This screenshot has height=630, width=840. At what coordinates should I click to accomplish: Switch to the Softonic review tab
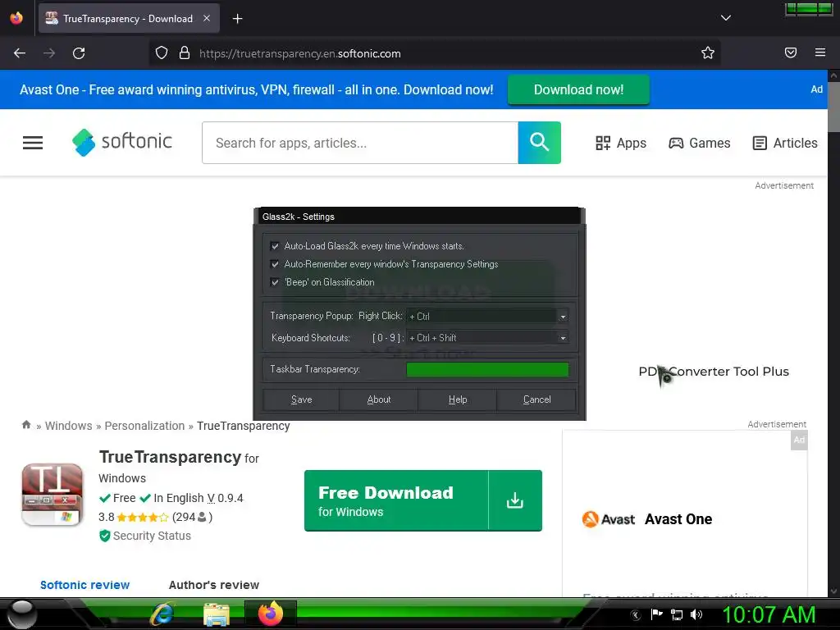(x=84, y=585)
